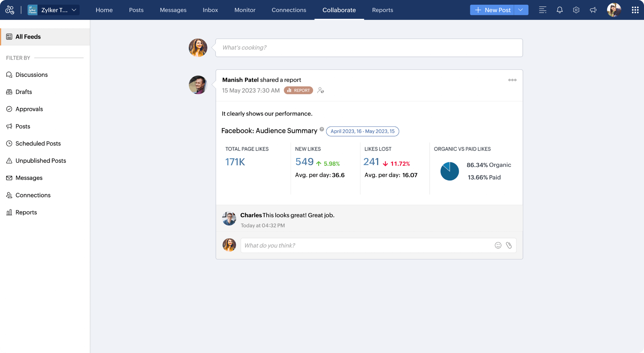Expand the New Post dropdown arrow
644x353 pixels.
pyautogui.click(x=520, y=10)
